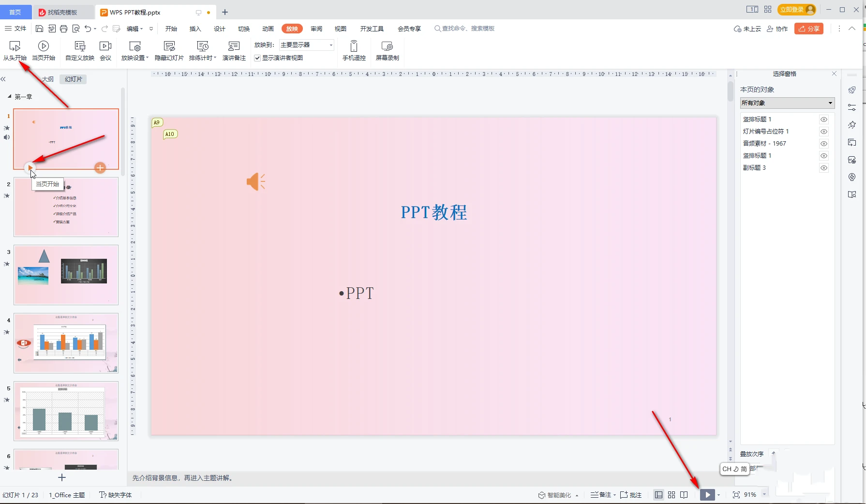
Task: Click orange plus add-slide button on thumbnail 1
Action: pos(100,168)
